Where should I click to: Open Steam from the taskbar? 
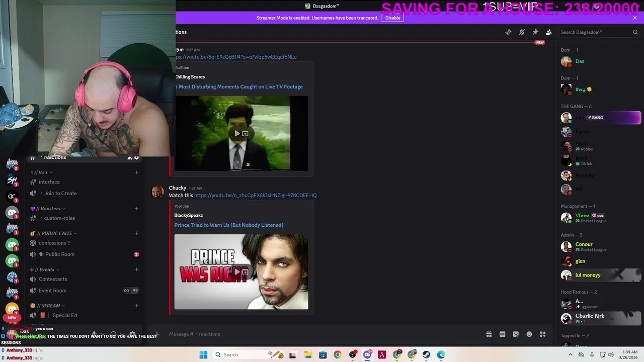426,354
